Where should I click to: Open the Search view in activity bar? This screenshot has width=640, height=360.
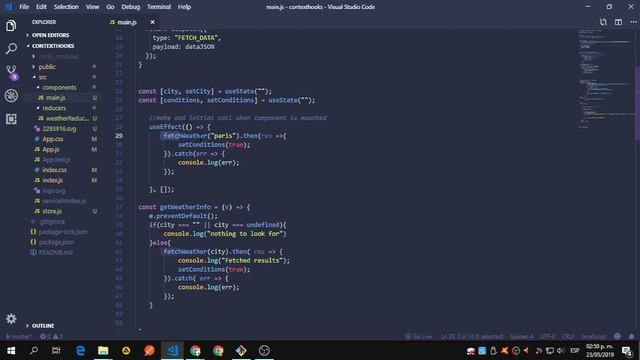(x=11, y=49)
